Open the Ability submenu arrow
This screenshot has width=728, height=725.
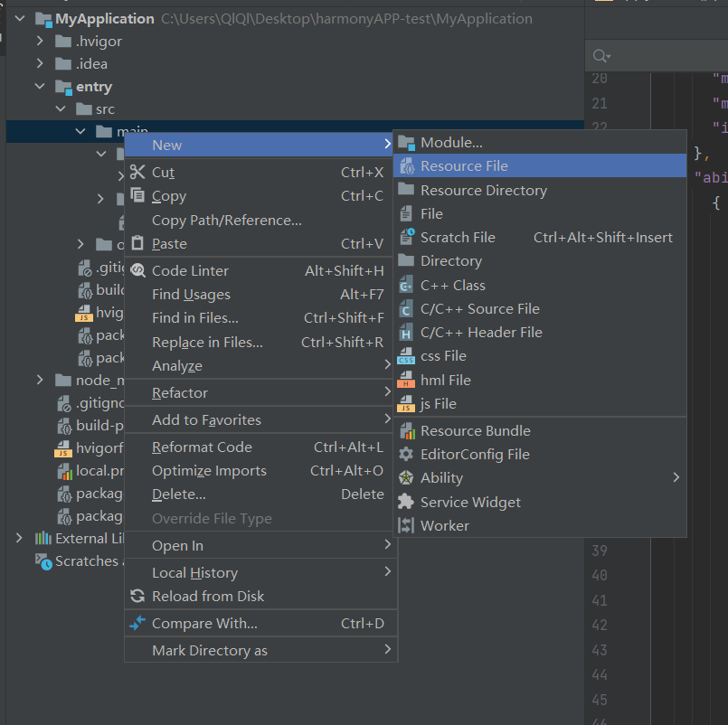tap(676, 477)
